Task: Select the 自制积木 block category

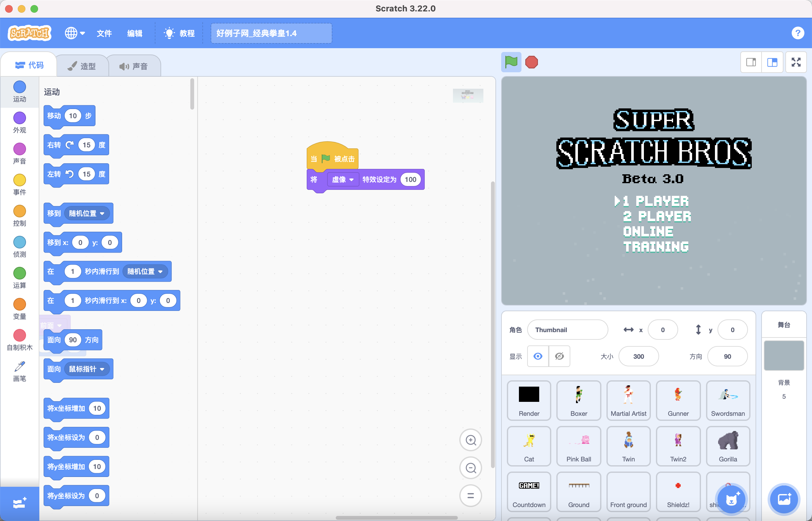Action: (x=20, y=340)
